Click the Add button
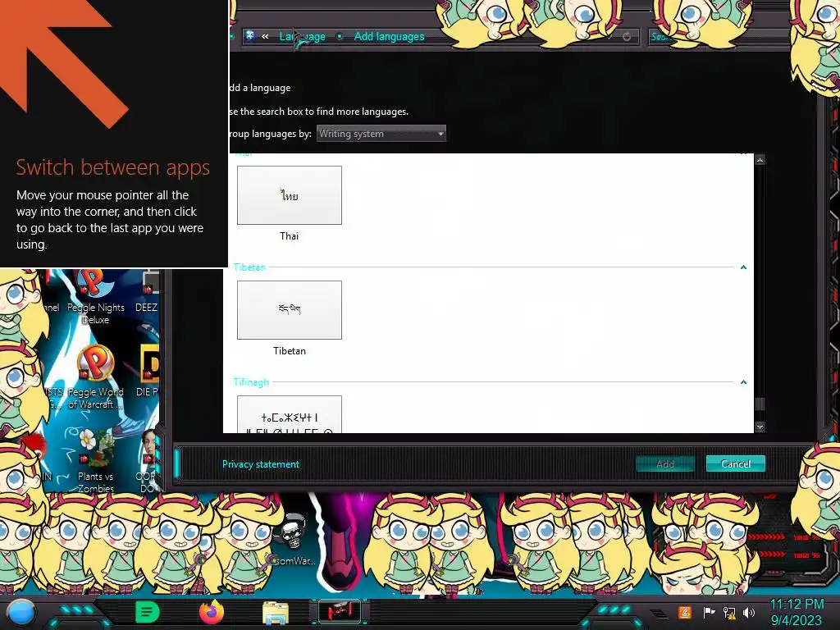The height and width of the screenshot is (630, 840). click(x=665, y=464)
